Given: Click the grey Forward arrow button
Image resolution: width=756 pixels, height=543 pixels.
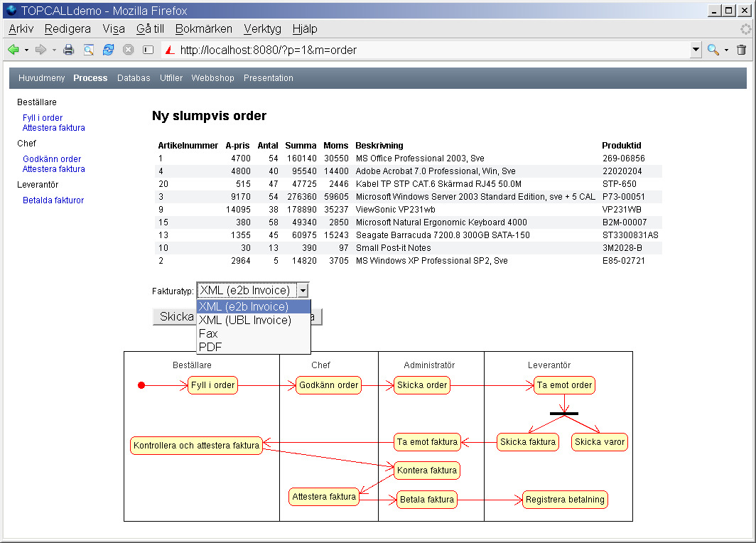Looking at the screenshot, I should click(x=41, y=50).
